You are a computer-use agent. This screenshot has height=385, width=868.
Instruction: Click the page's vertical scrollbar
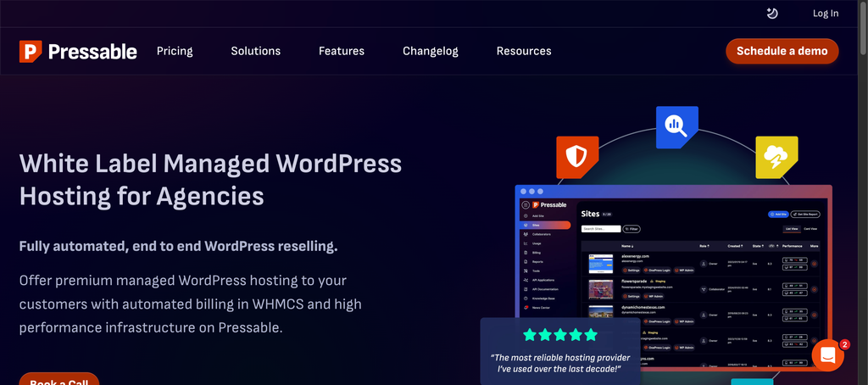coord(863,28)
